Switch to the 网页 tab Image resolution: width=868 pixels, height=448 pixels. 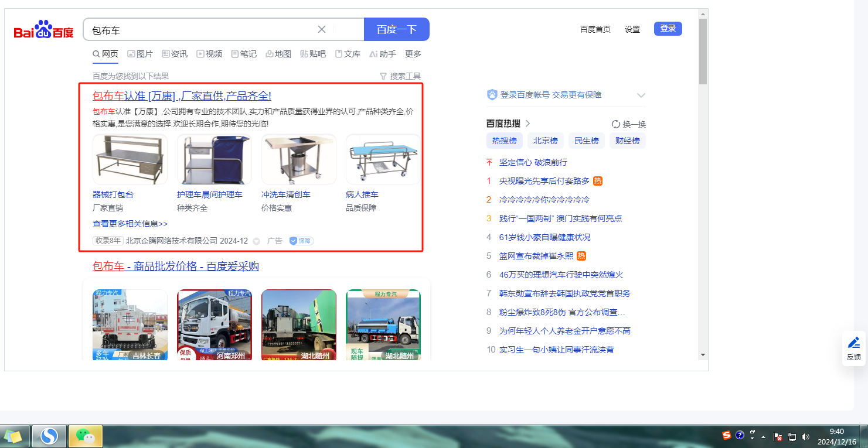point(105,54)
